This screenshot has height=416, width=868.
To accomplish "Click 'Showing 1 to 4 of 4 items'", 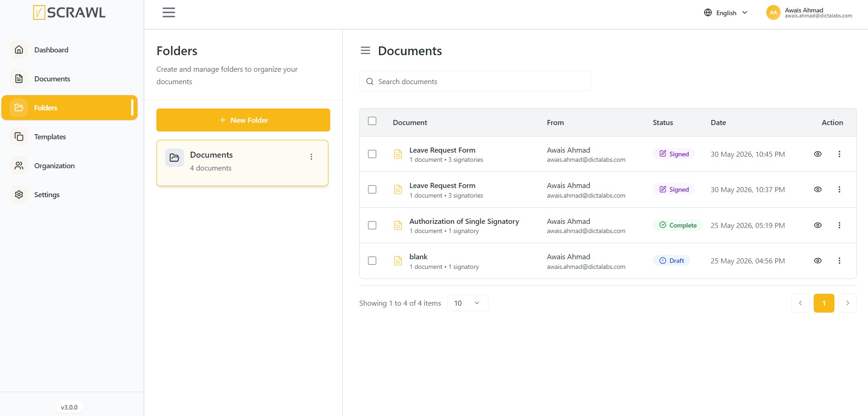I will [400, 303].
